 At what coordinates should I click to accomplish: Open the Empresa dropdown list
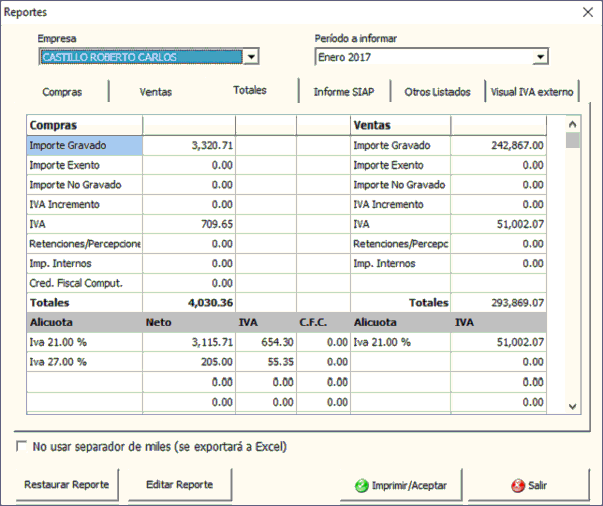[x=251, y=57]
